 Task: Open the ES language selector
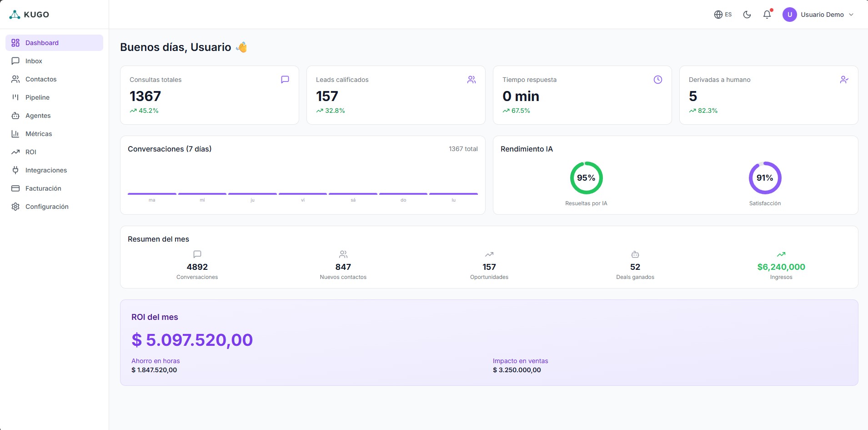[x=722, y=14]
